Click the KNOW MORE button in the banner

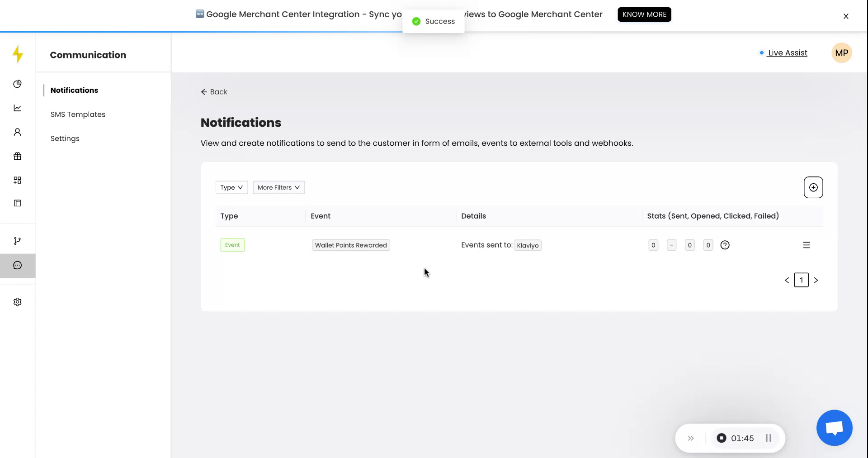(x=644, y=14)
